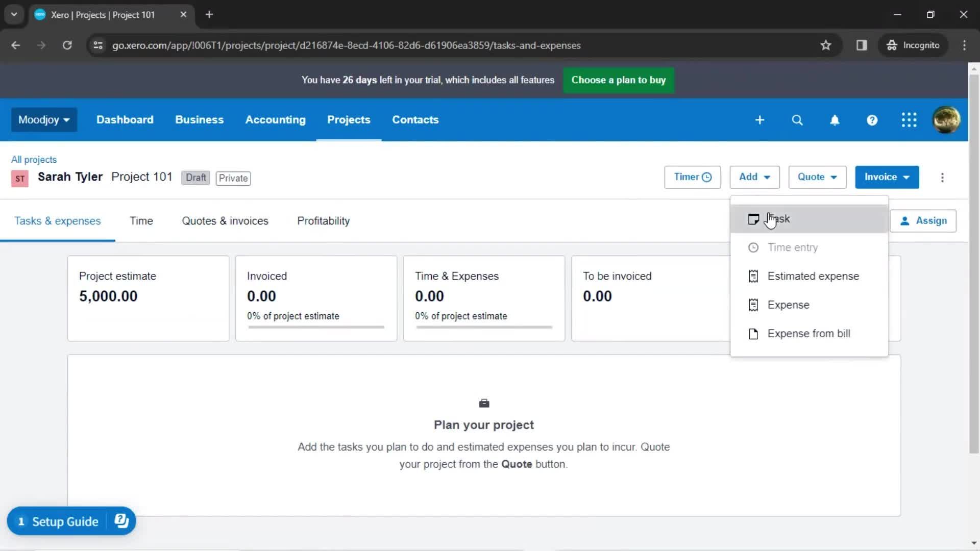This screenshot has height=551, width=980.
Task: Click the To be invoiced card
Action: [x=651, y=298]
